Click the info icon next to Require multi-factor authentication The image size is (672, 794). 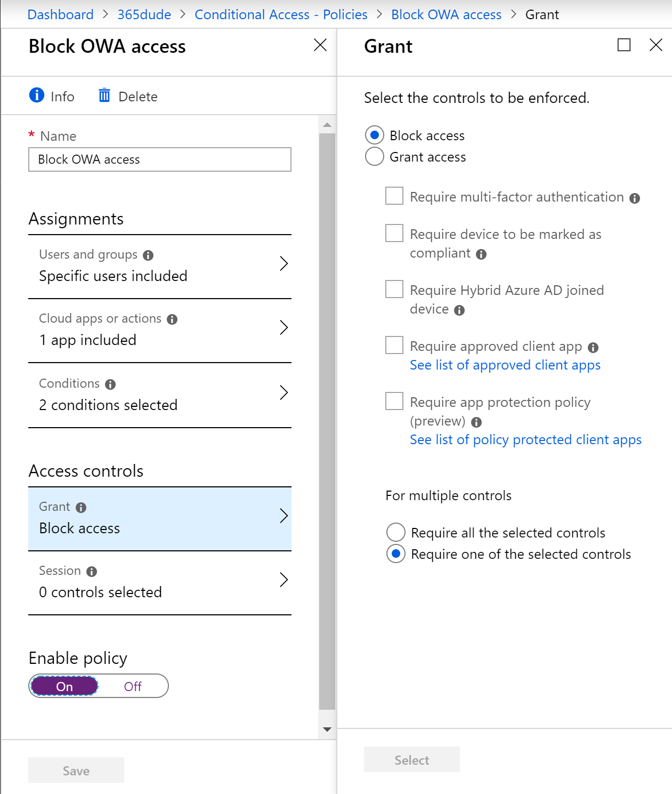(635, 197)
